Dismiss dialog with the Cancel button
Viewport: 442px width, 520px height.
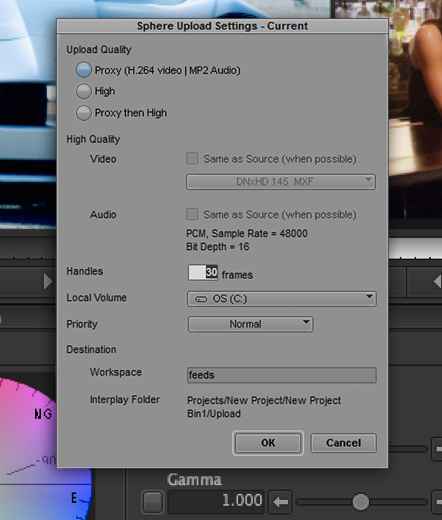pos(344,443)
